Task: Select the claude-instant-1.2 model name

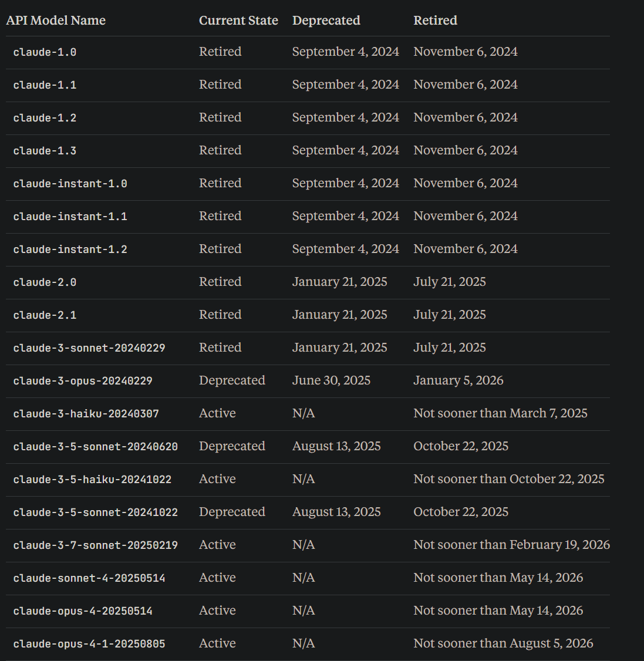Action: (x=70, y=249)
